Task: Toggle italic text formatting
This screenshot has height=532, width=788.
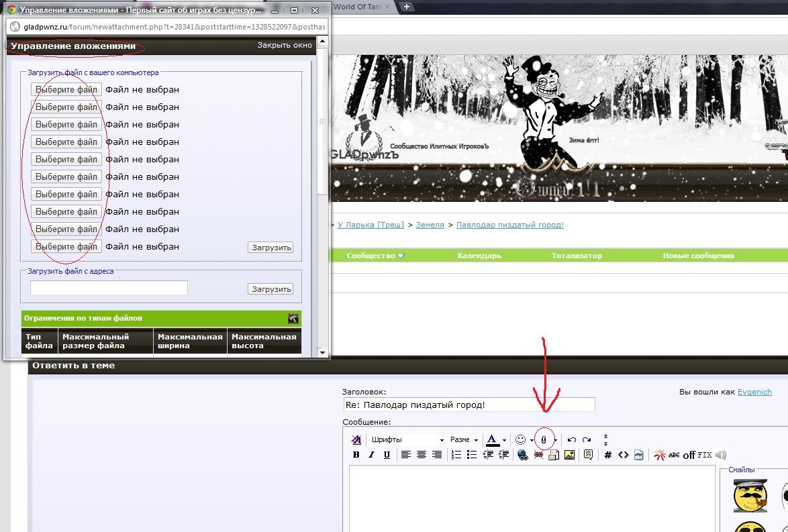Action: [x=371, y=455]
